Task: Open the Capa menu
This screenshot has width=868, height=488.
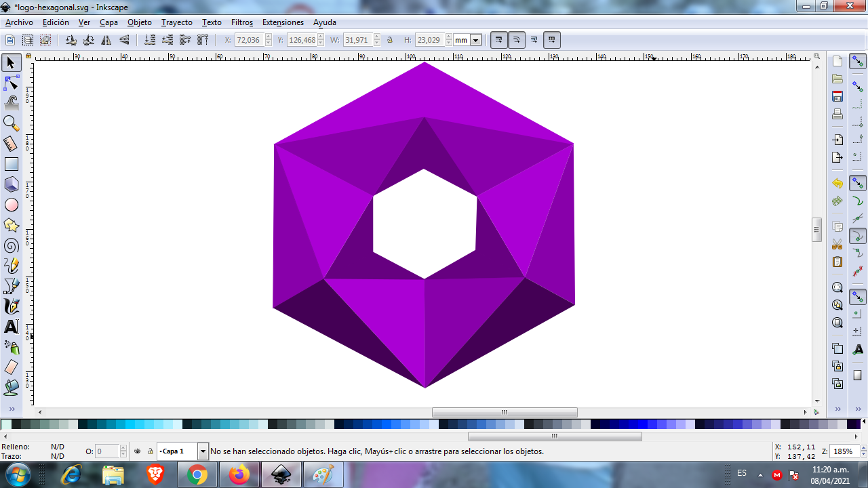Action: pyautogui.click(x=108, y=22)
